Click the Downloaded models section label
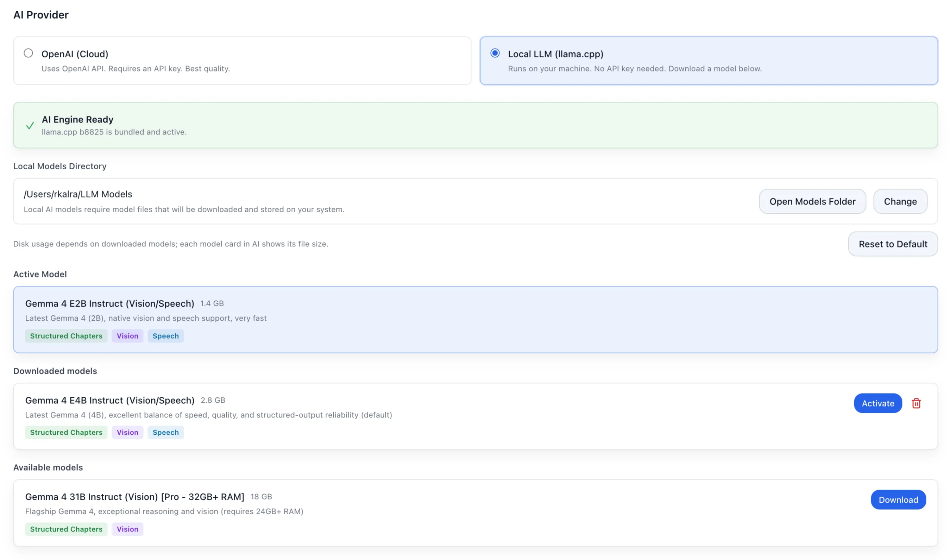This screenshot has height=560, width=950. pyautogui.click(x=55, y=371)
